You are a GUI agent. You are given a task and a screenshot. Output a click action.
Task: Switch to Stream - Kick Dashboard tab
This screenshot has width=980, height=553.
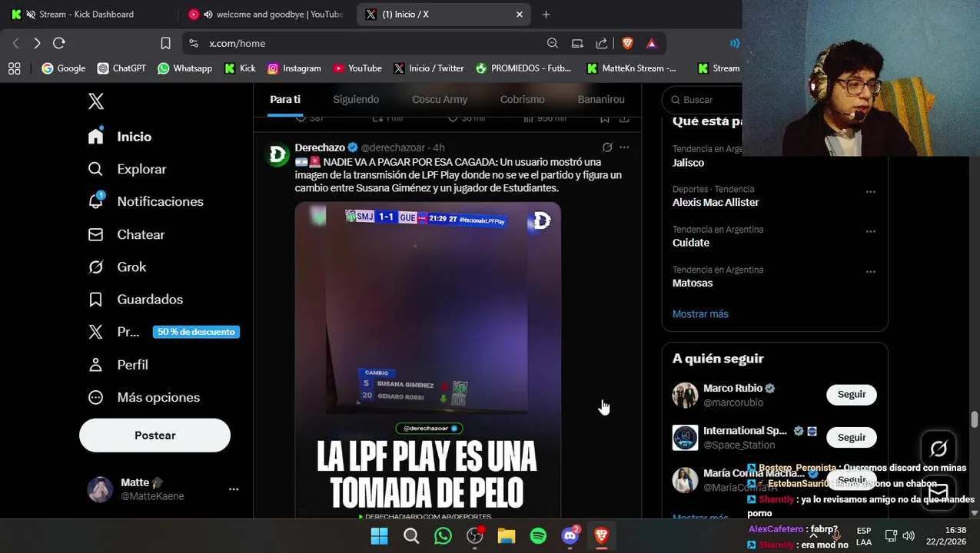click(86, 14)
